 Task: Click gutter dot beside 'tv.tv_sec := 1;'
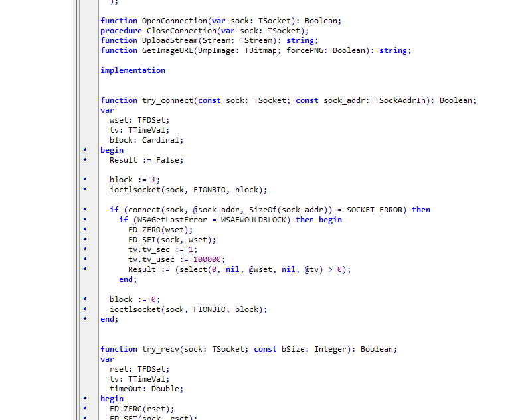85,249
